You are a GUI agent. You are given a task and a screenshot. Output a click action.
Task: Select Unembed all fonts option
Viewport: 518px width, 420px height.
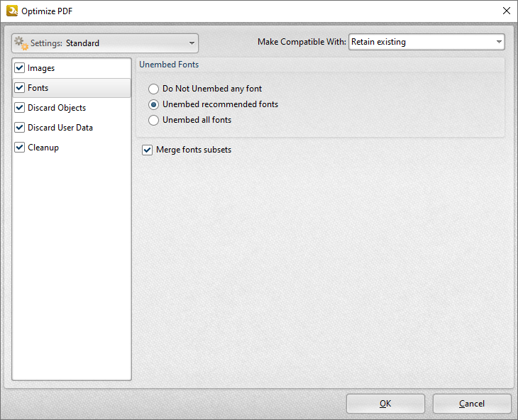point(153,120)
